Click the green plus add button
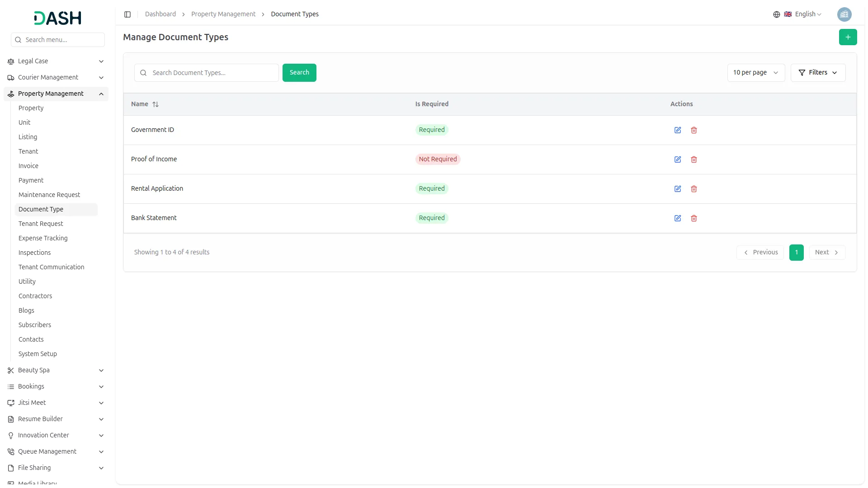 [x=848, y=37]
